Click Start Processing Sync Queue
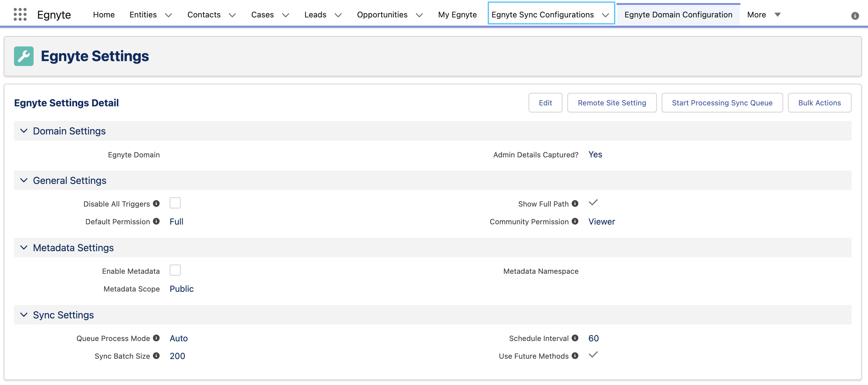Screen dimensions: 868x385 pos(722,103)
